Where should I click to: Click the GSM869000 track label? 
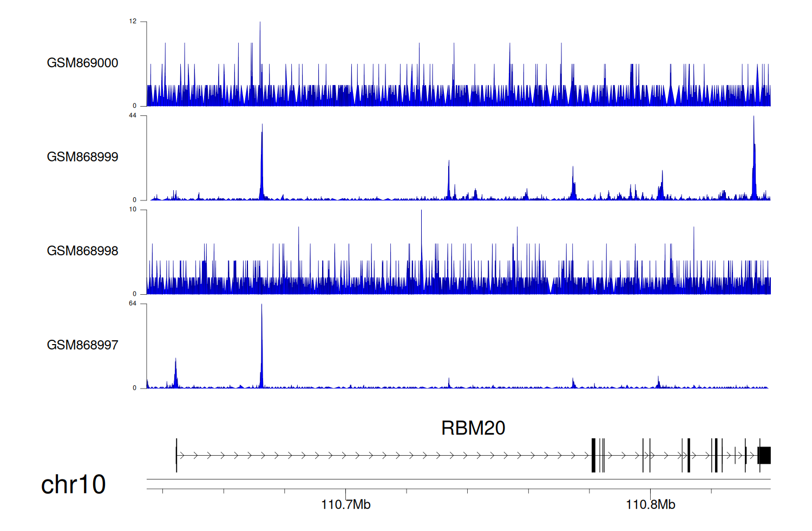pyautogui.click(x=82, y=63)
